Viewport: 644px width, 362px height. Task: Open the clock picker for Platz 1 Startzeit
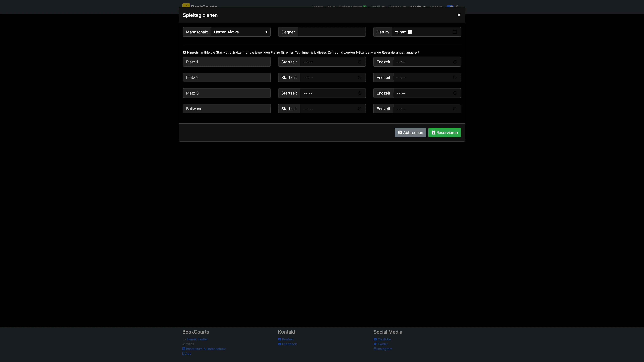pyautogui.click(x=359, y=62)
